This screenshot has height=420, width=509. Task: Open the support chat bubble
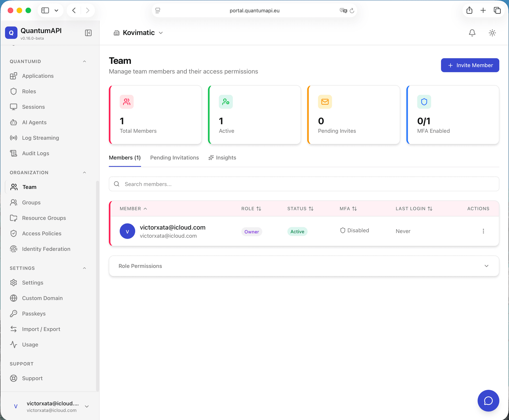tap(488, 401)
